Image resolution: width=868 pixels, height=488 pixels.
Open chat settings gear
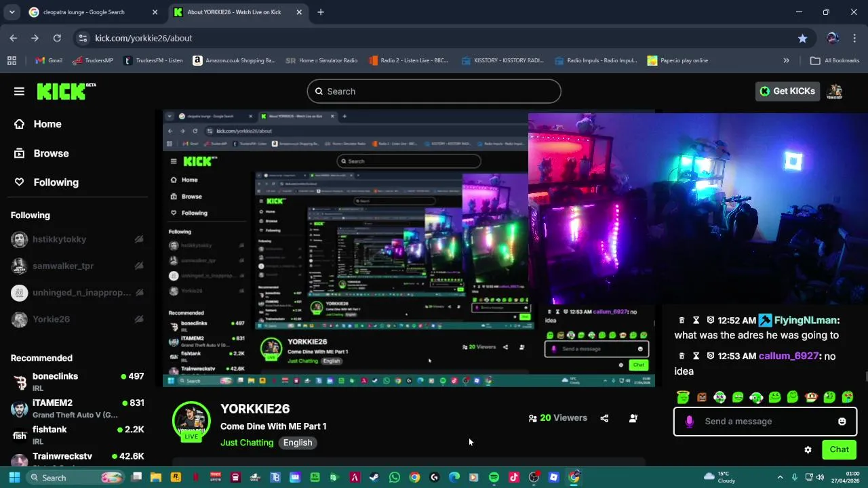(808, 449)
